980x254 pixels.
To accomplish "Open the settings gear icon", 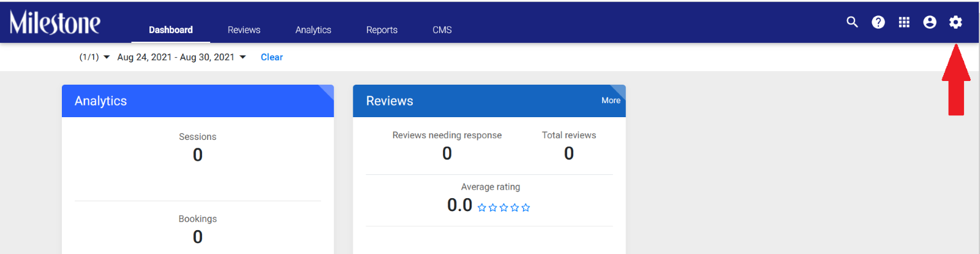I will (x=956, y=22).
